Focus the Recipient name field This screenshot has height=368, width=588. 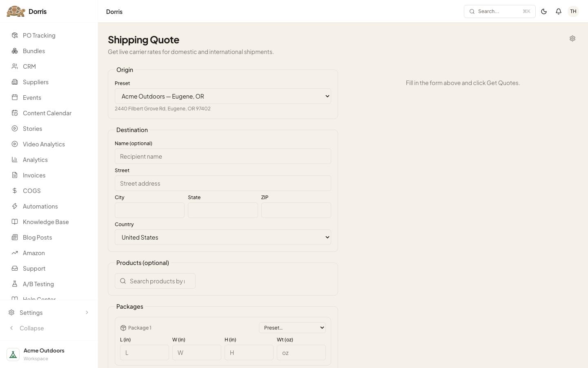coord(223,156)
